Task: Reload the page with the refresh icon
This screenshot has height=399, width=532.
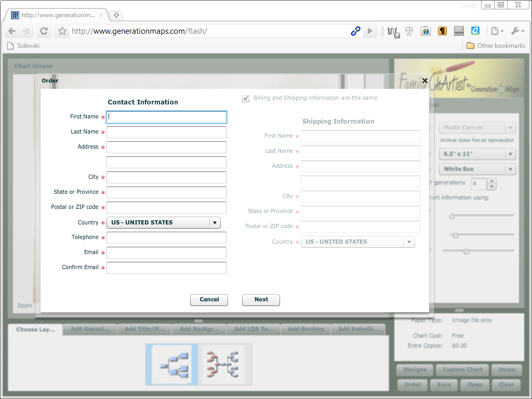Action: click(44, 31)
